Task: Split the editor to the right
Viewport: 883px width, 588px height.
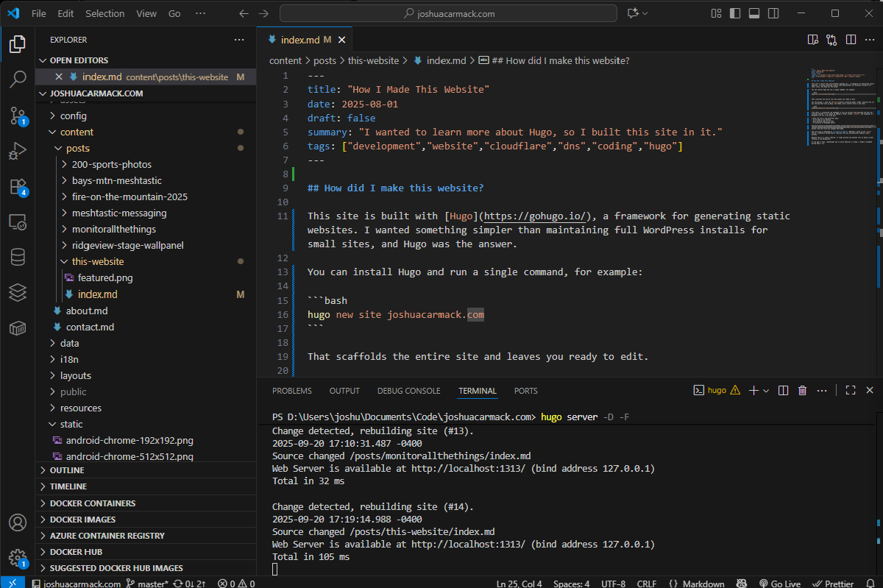Action: tap(851, 40)
